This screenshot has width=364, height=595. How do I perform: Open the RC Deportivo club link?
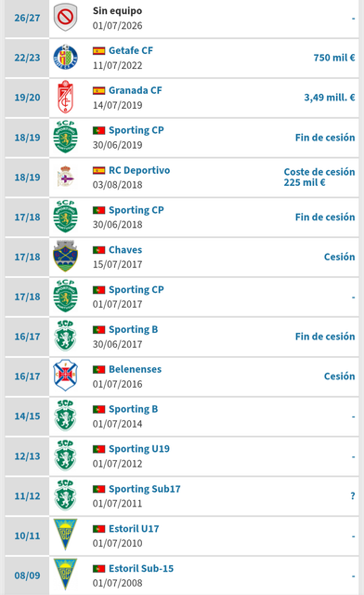139,170
